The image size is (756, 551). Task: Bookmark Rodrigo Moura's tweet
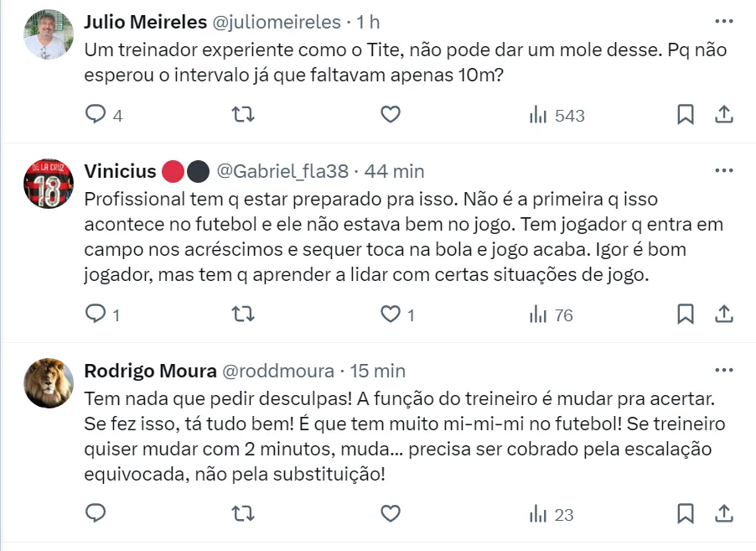(685, 513)
